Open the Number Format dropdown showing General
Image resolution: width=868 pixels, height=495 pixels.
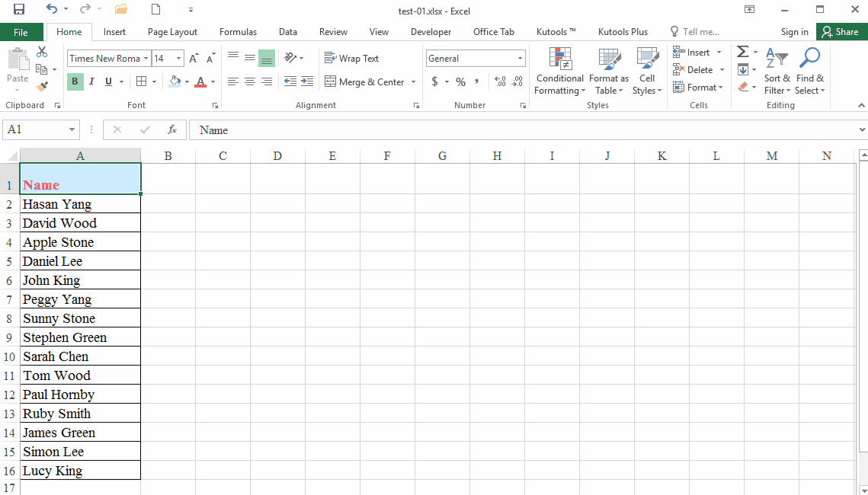[x=521, y=58]
